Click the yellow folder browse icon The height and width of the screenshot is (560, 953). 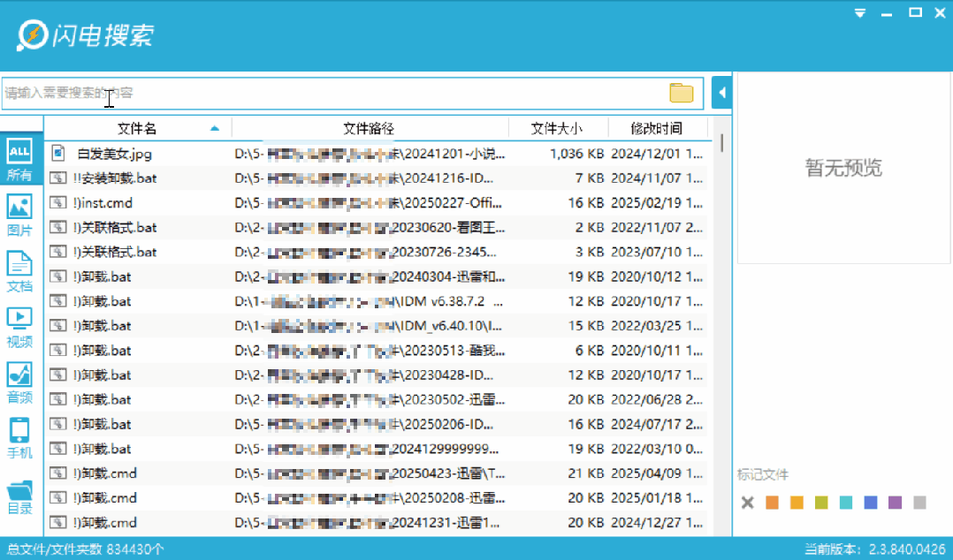682,93
